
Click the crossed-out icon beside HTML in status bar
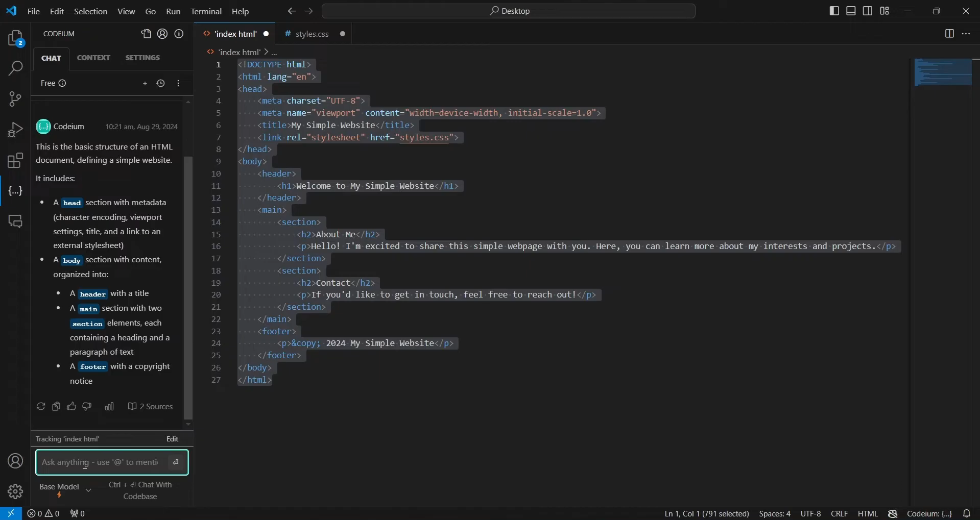click(x=893, y=514)
